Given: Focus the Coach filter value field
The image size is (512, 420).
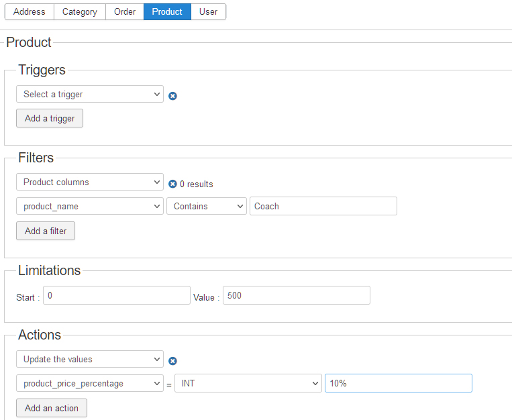Looking at the screenshot, I should [x=323, y=207].
